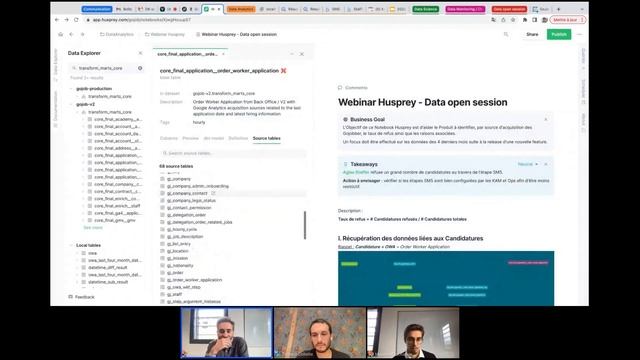Open Webinar Husprey breadcrumb folder
Image resolution: width=640 pixels, height=360 pixels.
pyautogui.click(x=165, y=34)
